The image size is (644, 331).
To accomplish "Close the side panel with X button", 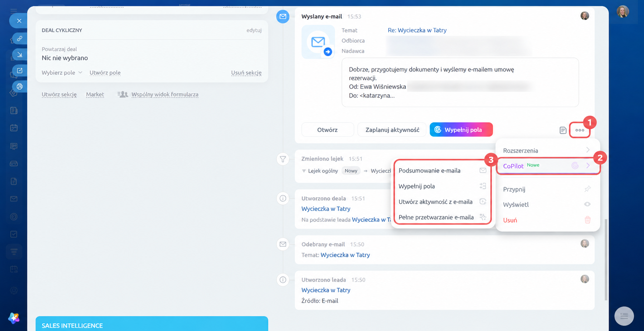I will [19, 21].
